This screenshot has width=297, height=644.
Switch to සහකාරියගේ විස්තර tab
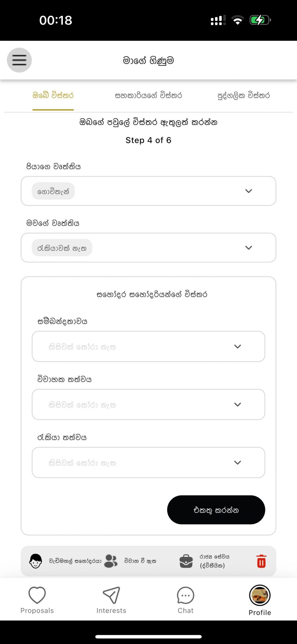148,96
